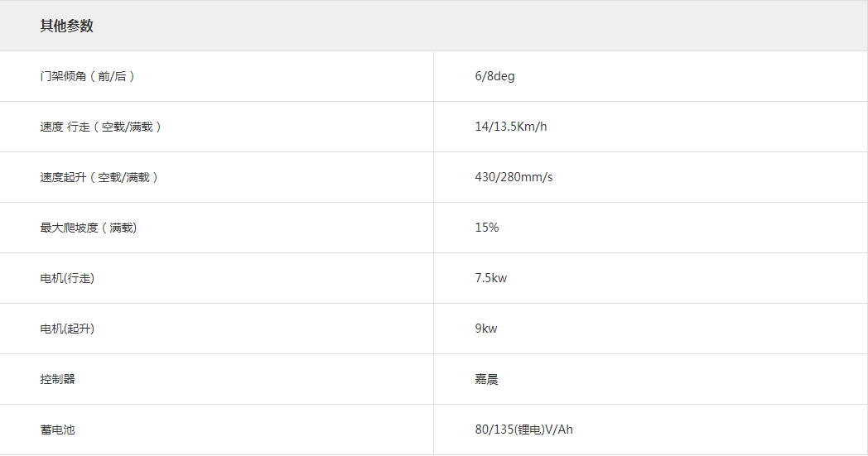
Task: Select the 蓄电池 label
Action: [x=57, y=430]
